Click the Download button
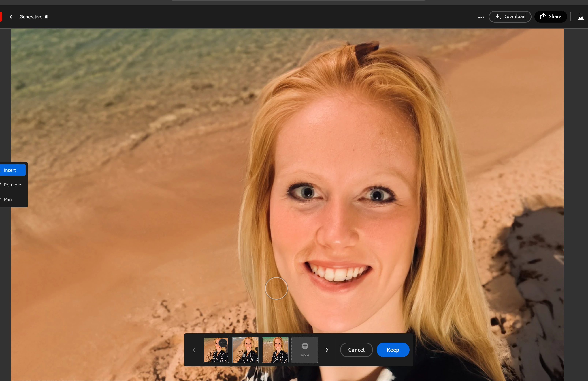Viewport: 588px width, 381px height. pos(510,17)
